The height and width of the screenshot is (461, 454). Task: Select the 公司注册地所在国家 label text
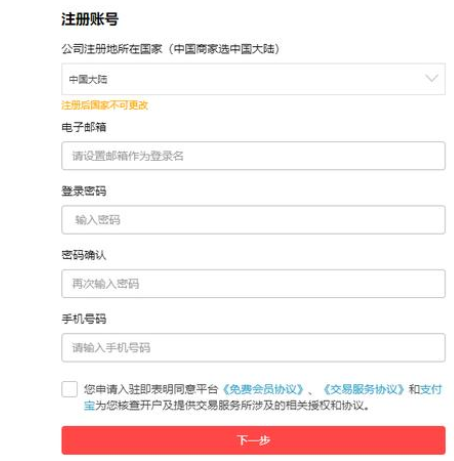(112, 49)
